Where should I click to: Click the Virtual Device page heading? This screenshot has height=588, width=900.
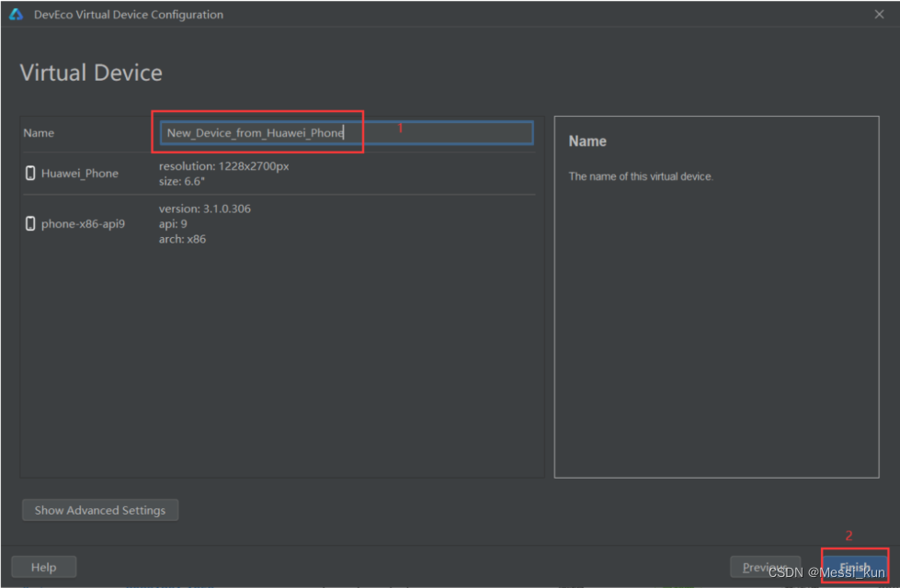(x=91, y=73)
